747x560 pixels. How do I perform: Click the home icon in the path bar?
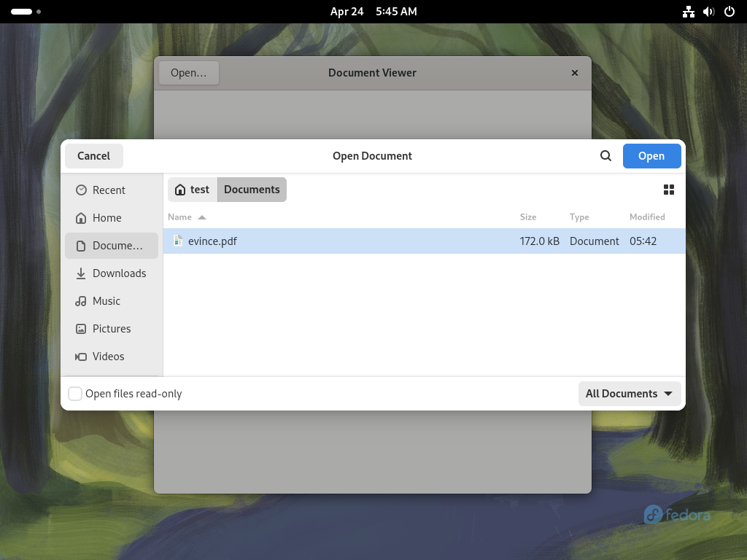pyautogui.click(x=180, y=190)
